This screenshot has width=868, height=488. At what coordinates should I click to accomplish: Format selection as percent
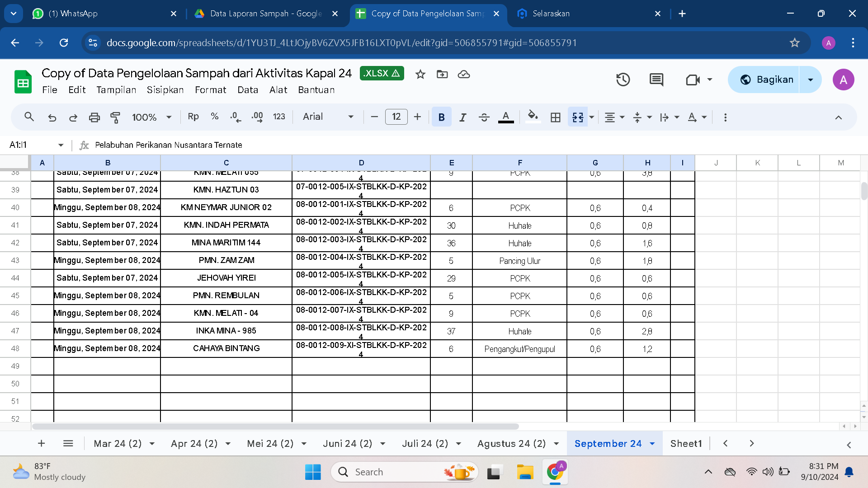click(x=215, y=117)
